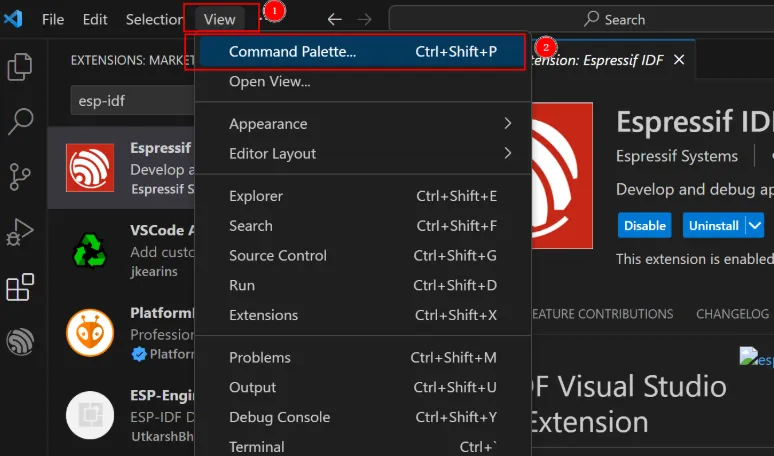Viewport: 774px width, 456px height.
Task: Switch to the Changelog tab
Action: coord(732,314)
